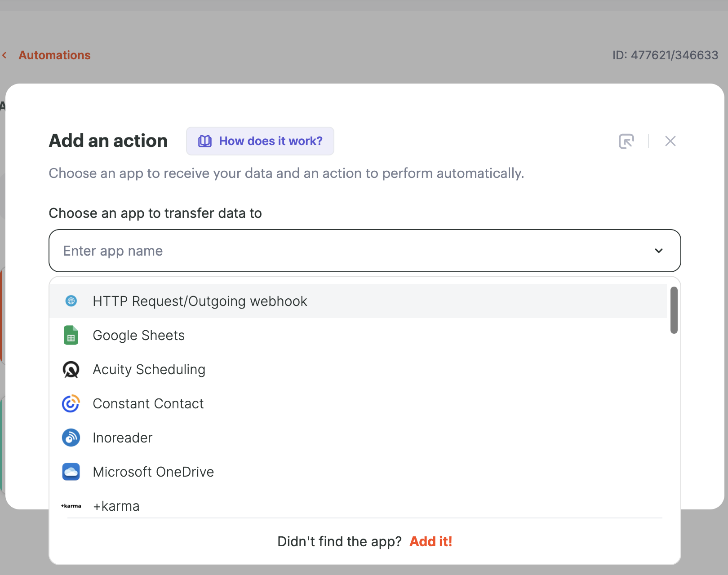The image size is (728, 575).
Task: Click the book icon in How does it work
Action: point(205,141)
